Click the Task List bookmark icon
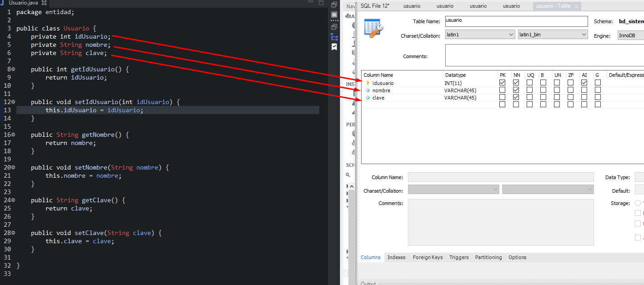The width and height of the screenshot is (644, 285). pyautogui.click(x=334, y=47)
